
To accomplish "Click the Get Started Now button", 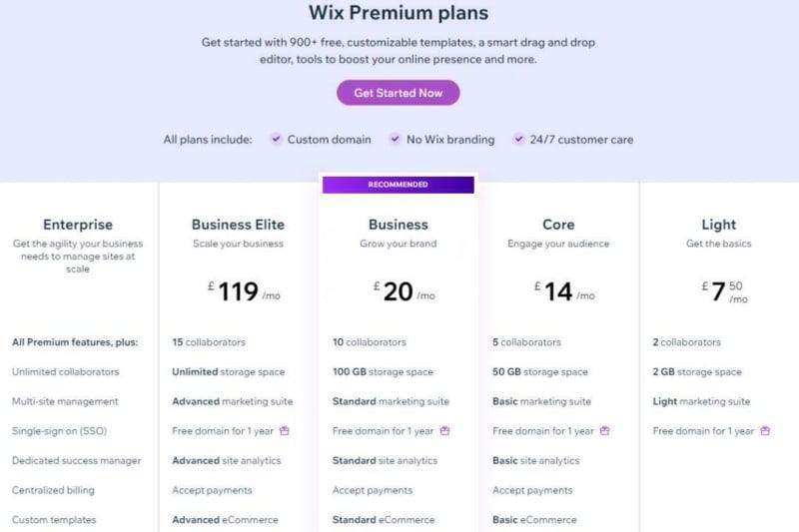I will [x=398, y=93].
